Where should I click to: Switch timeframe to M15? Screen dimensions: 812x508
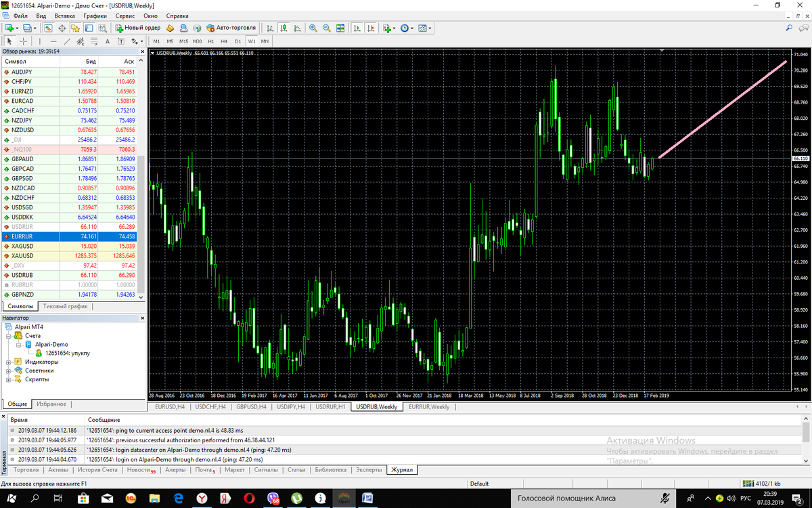pos(183,41)
